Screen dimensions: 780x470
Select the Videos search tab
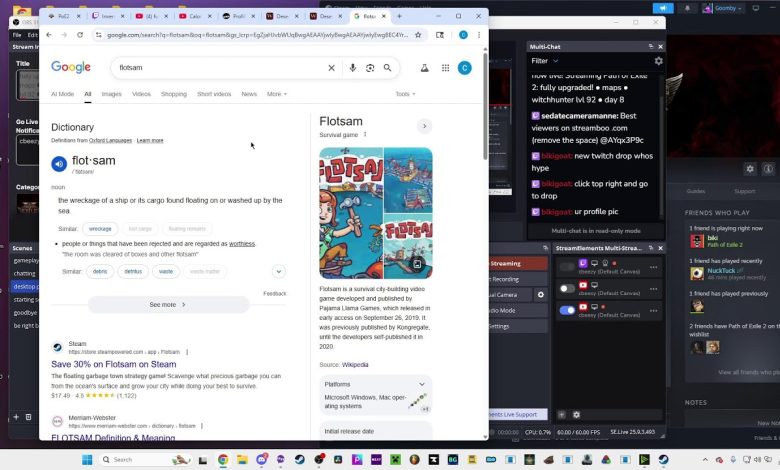pyautogui.click(x=141, y=94)
